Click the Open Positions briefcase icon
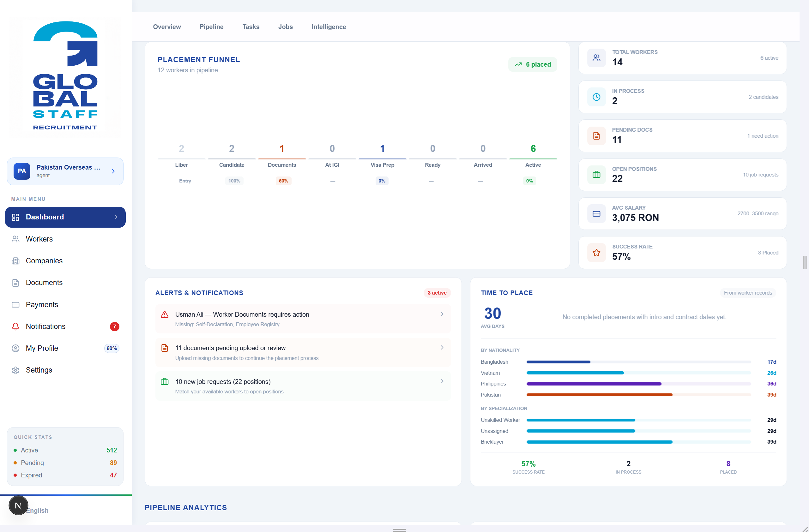The height and width of the screenshot is (532, 809). click(596, 175)
